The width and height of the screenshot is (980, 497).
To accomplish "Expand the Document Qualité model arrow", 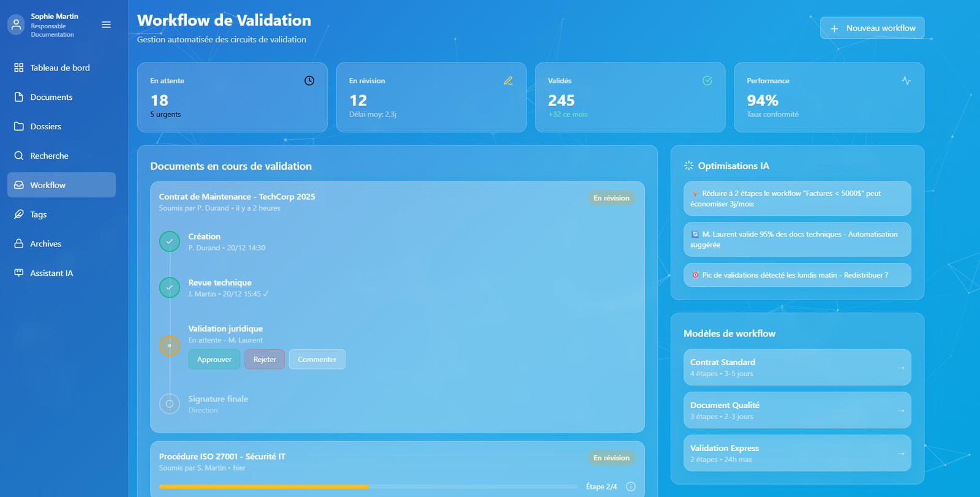I will point(901,411).
